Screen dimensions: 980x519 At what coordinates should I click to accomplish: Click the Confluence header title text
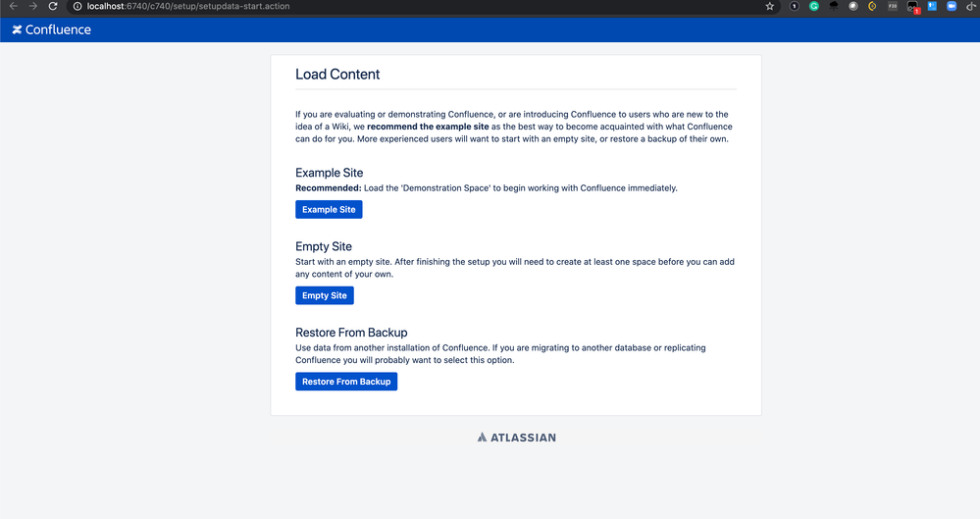[x=58, y=29]
